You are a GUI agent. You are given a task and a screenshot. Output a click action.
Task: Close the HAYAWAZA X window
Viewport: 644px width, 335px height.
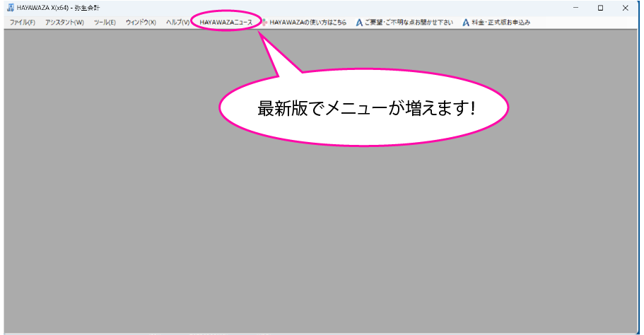tap(625, 8)
